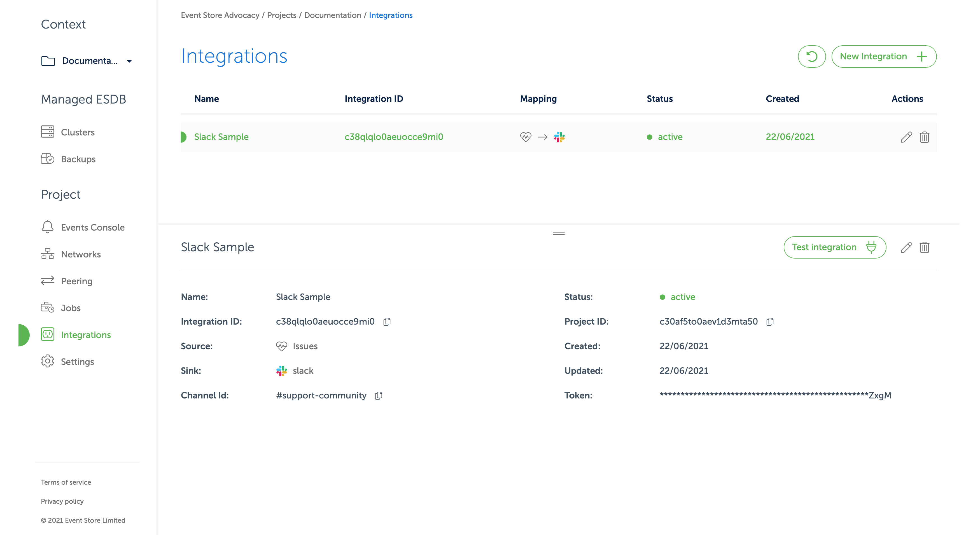Select Integrations in the sidebar
Viewport: 980px width, 535px height.
(86, 335)
